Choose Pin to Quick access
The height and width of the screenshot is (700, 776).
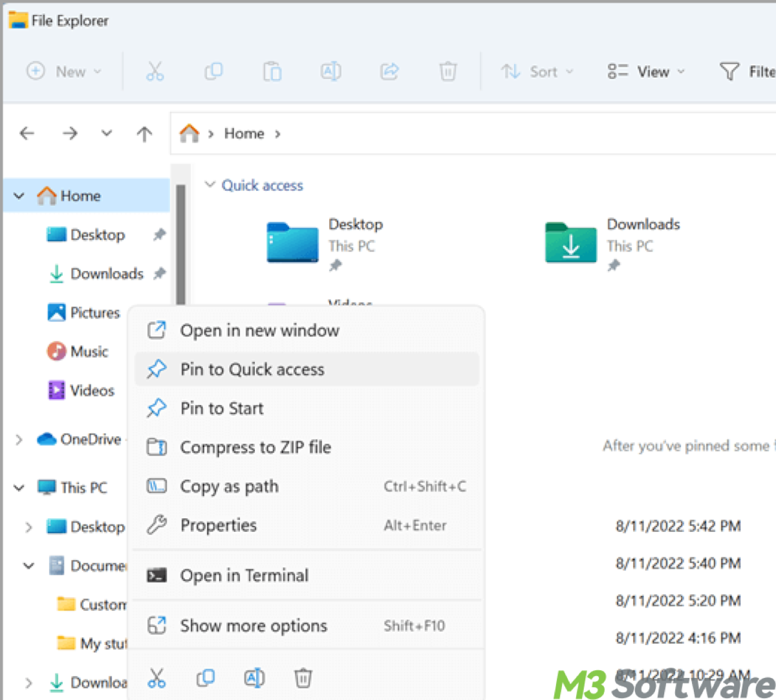click(x=307, y=369)
